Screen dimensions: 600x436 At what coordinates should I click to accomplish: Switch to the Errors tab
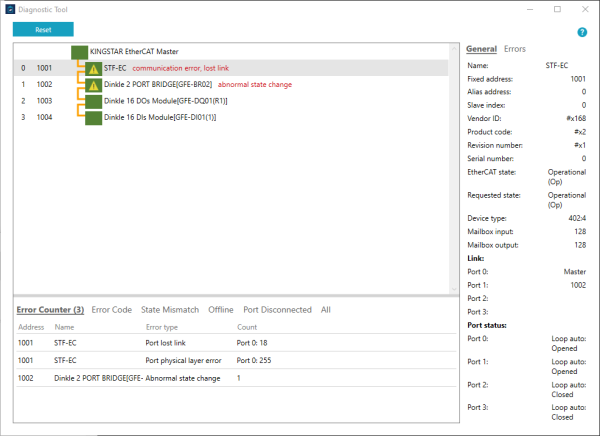point(515,48)
